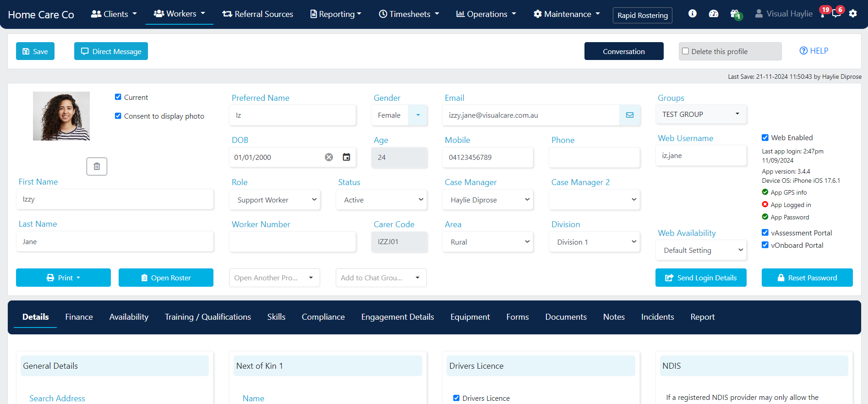This screenshot has height=404, width=868.
Task: Click the Web Username input field
Action: click(701, 155)
